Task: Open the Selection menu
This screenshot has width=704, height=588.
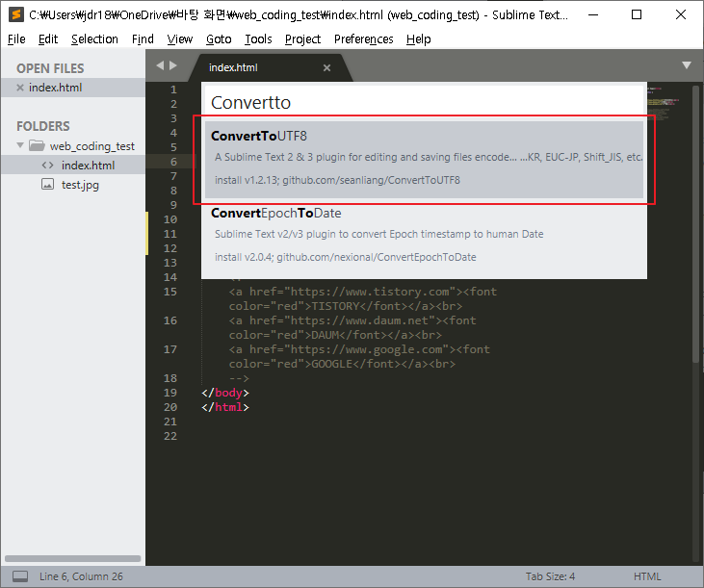Action: 94,39
